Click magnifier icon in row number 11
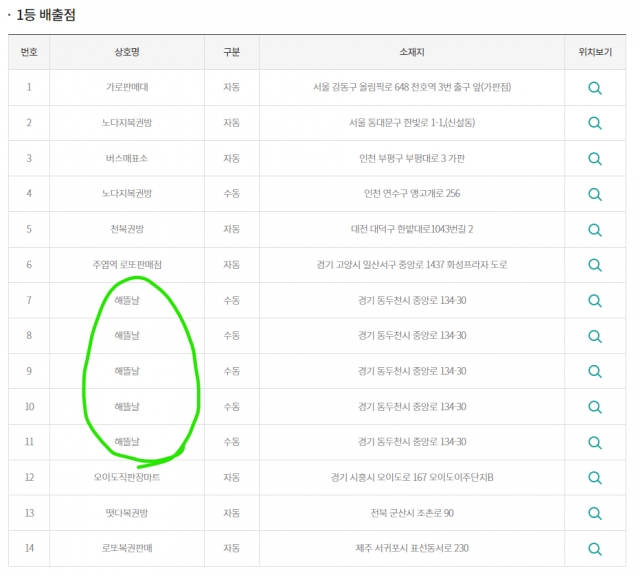This screenshot has height=577, width=640. coord(595,442)
